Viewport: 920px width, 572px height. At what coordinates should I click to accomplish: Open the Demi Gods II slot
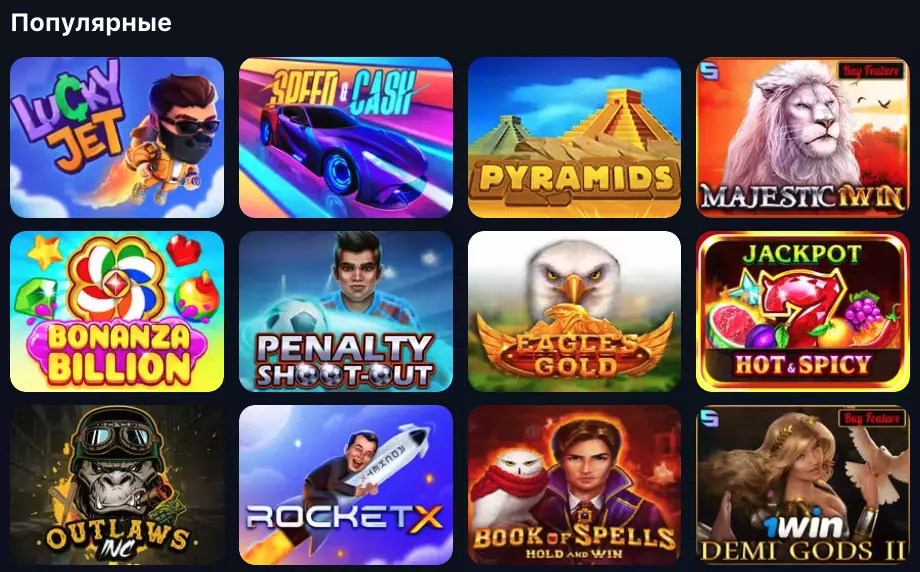coord(803,485)
